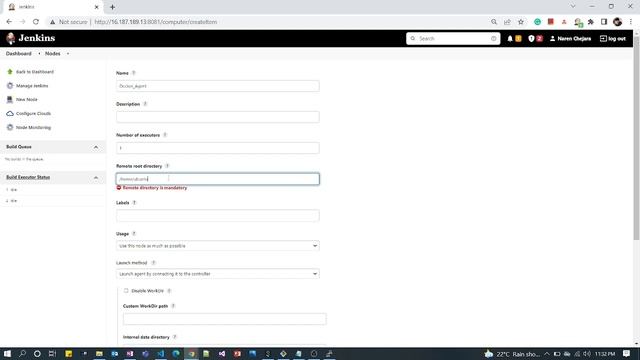Screen dimensions: 640x360
Task: Toggle the Disable WorkDir checkbox
Action: point(126,291)
